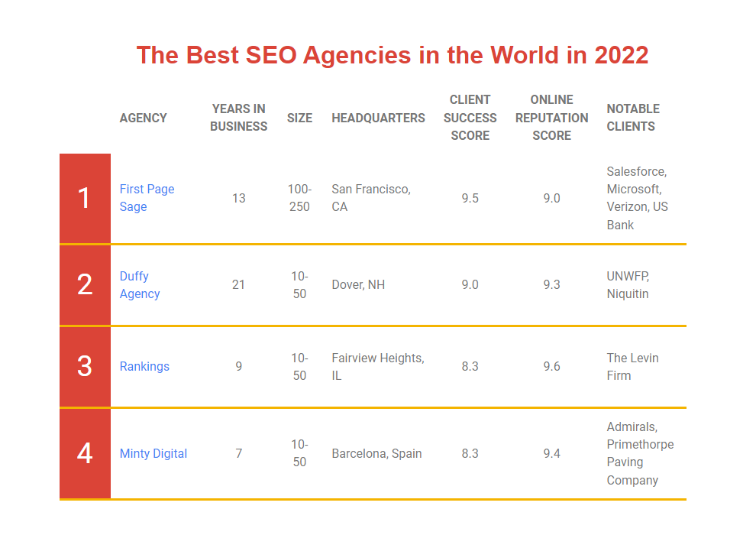
Task: Click the rank 2 red box
Action: click(85, 284)
